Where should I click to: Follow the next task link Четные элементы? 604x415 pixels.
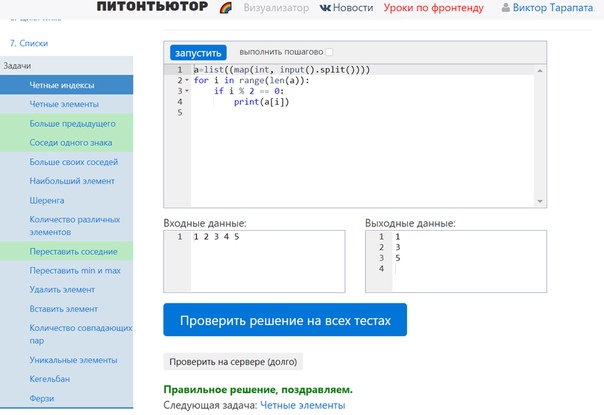coord(303,405)
